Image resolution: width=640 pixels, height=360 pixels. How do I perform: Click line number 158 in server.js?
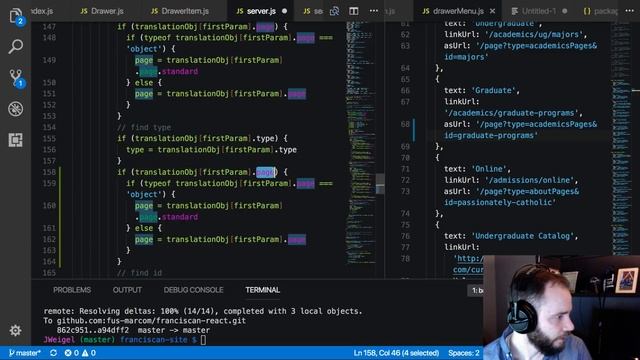[x=49, y=172]
